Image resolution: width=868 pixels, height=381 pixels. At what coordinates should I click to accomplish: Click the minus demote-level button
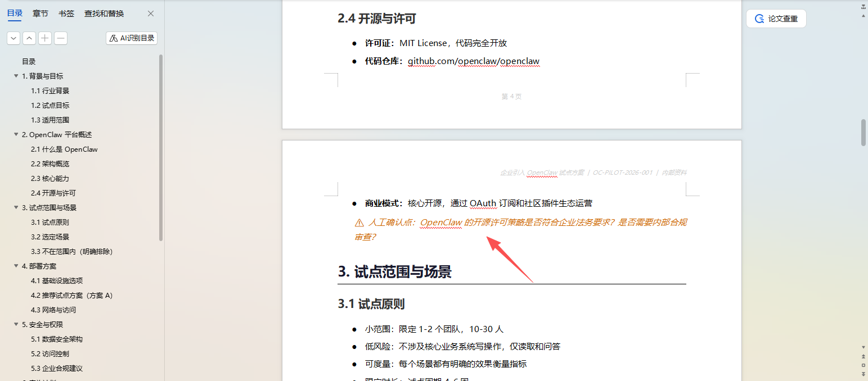point(61,38)
